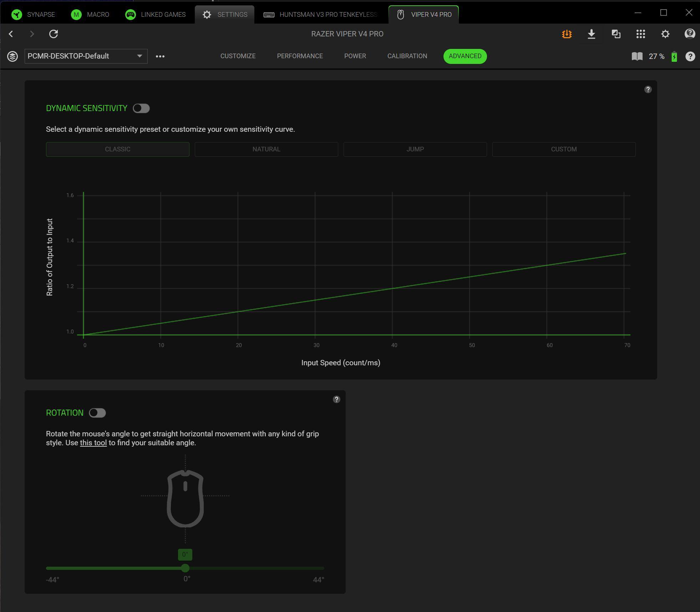
Task: Open the Huntsman V3 Pro Tenkeyless tab
Action: (320, 15)
